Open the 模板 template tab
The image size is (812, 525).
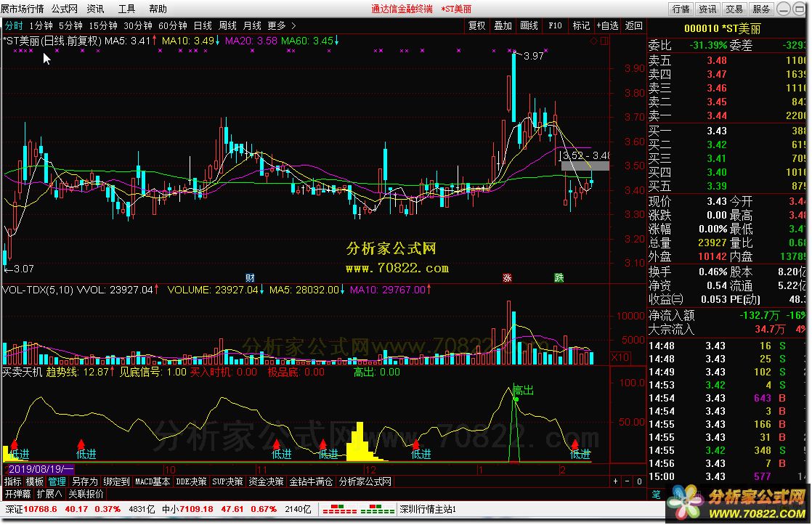35,481
